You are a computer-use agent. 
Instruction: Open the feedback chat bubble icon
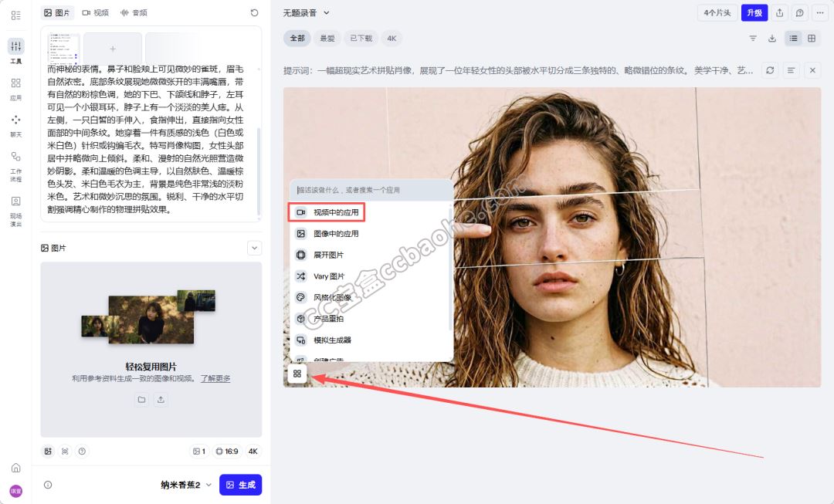799,13
